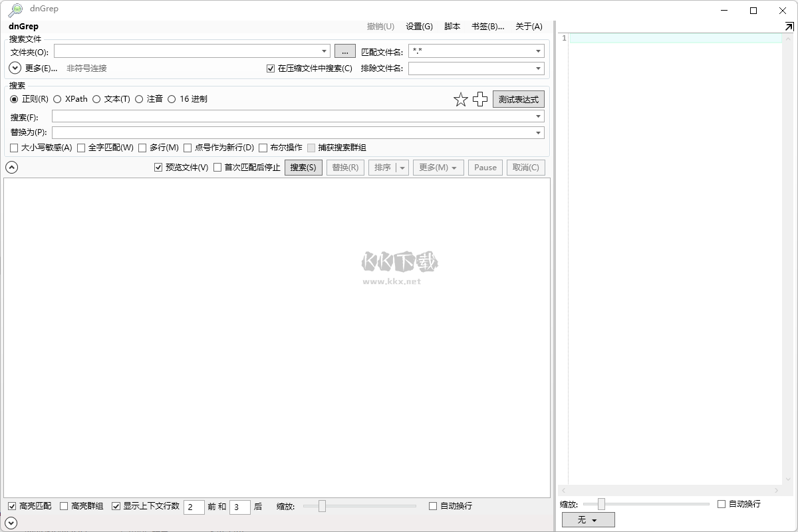
Task: Collapse search panel using circled chevron arrow
Action: 11,167
